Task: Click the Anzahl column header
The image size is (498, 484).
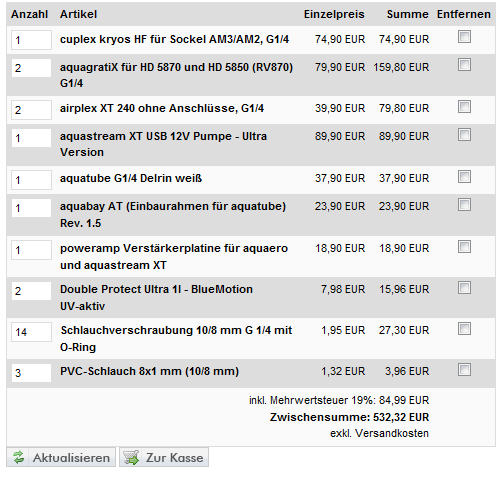Action: pyautogui.click(x=29, y=14)
